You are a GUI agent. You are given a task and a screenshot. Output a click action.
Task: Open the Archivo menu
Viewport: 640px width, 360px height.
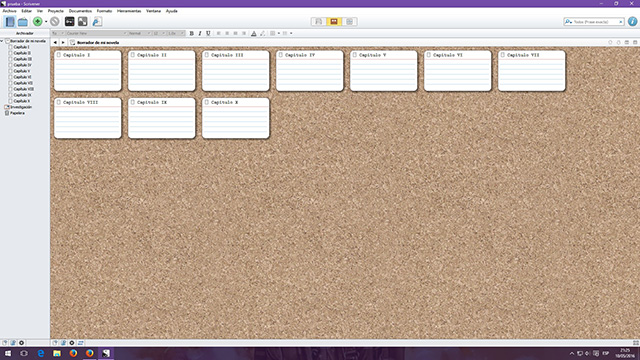(9, 11)
